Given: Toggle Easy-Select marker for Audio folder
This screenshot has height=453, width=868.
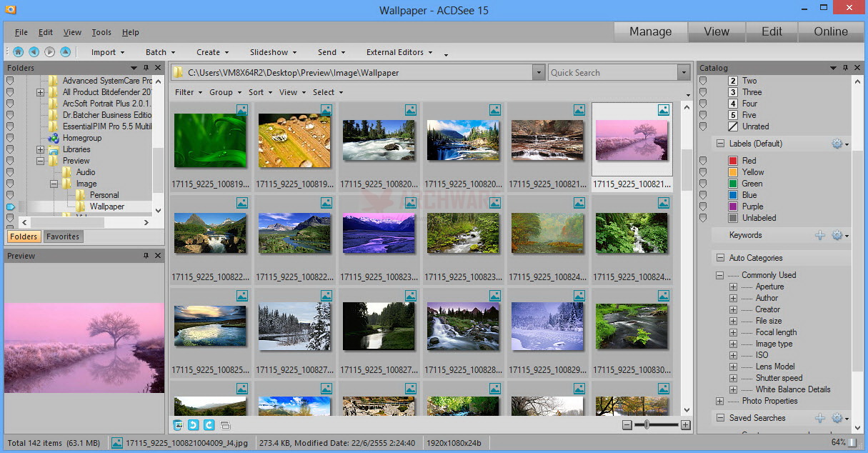Looking at the screenshot, I should [10, 172].
